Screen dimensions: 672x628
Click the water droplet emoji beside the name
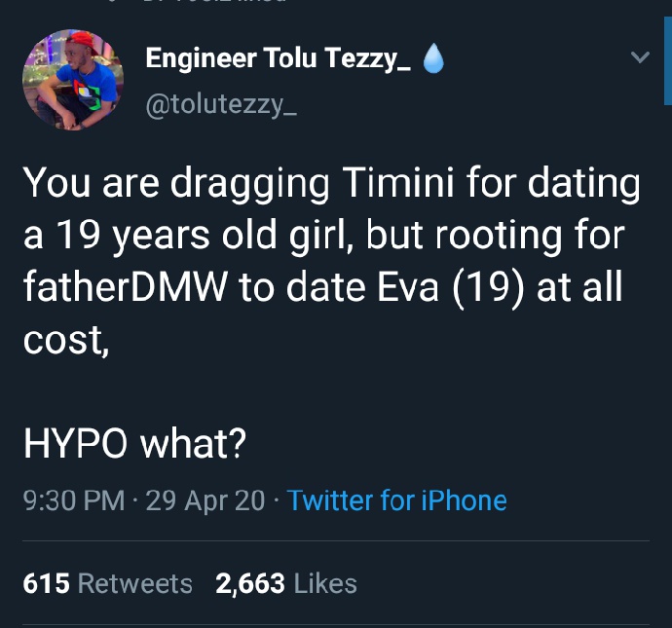point(433,60)
